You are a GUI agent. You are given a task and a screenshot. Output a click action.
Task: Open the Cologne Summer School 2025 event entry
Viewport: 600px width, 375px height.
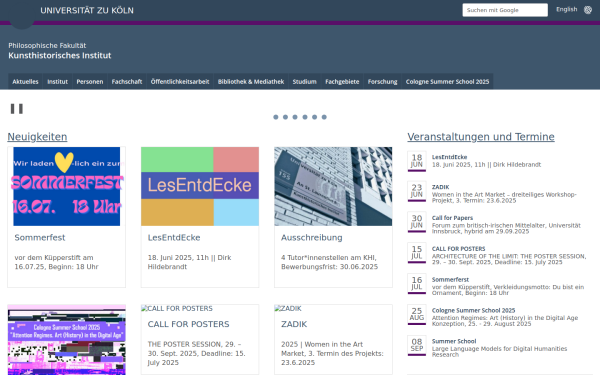pyautogui.click(x=473, y=310)
